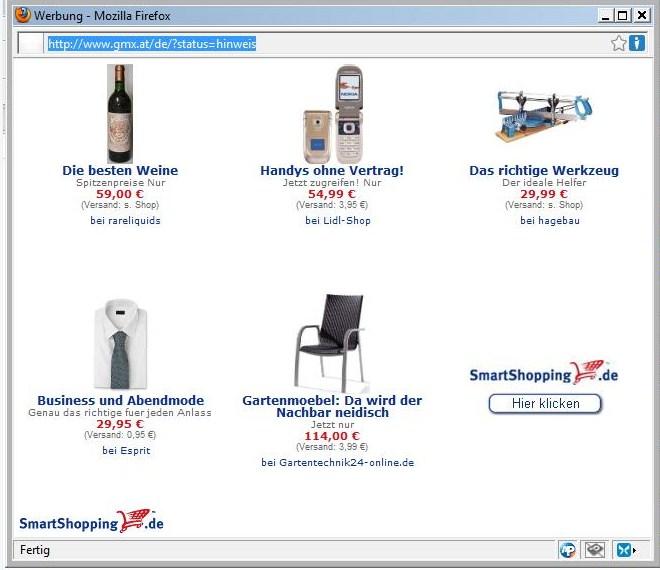
Task: Close the Werbung Firefox popup window
Action: pos(641,16)
